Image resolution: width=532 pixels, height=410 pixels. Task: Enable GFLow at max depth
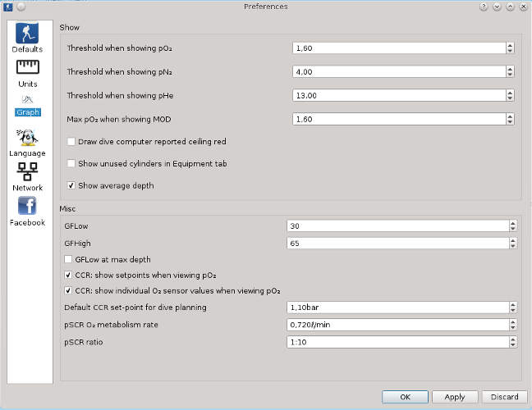[x=68, y=259]
